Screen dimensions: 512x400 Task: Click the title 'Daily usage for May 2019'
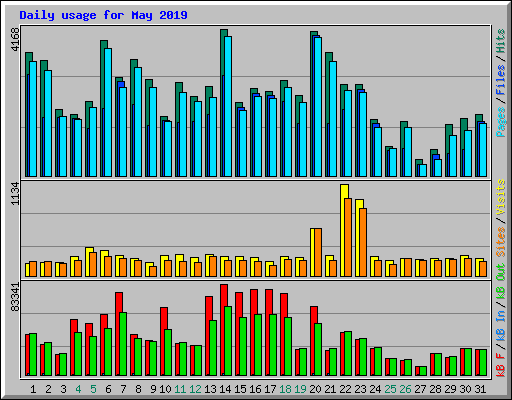tap(103, 15)
